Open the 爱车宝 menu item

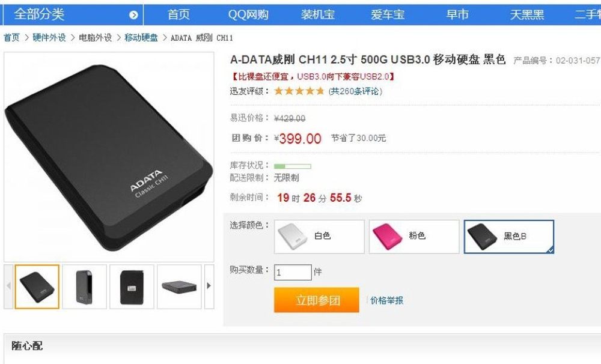tap(388, 14)
